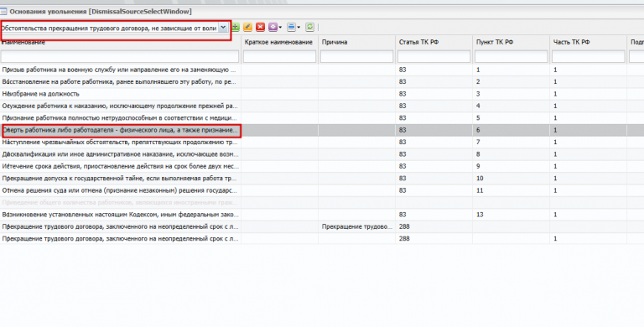Click the purple actions toolbar icon
This screenshot has width=644, height=327.
click(x=273, y=27)
